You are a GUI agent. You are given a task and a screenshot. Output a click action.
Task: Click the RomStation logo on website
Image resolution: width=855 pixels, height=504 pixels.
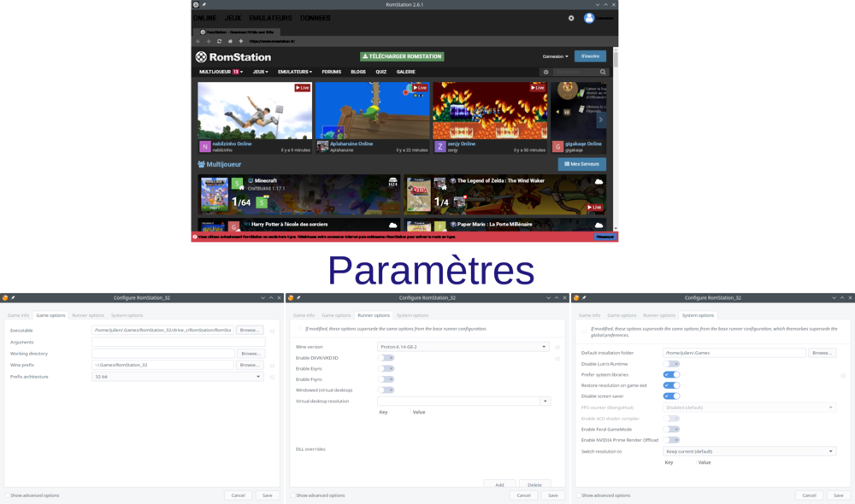pyautogui.click(x=233, y=56)
